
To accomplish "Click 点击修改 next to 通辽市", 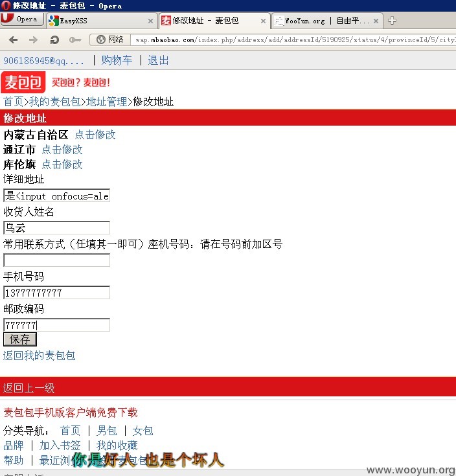I will pos(62,150).
